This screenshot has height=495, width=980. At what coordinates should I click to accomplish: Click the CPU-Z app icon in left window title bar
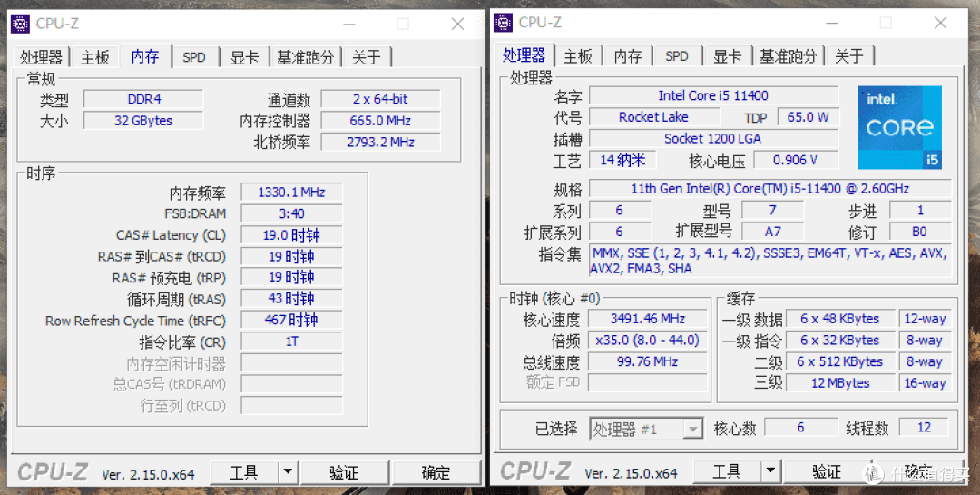[x=20, y=24]
